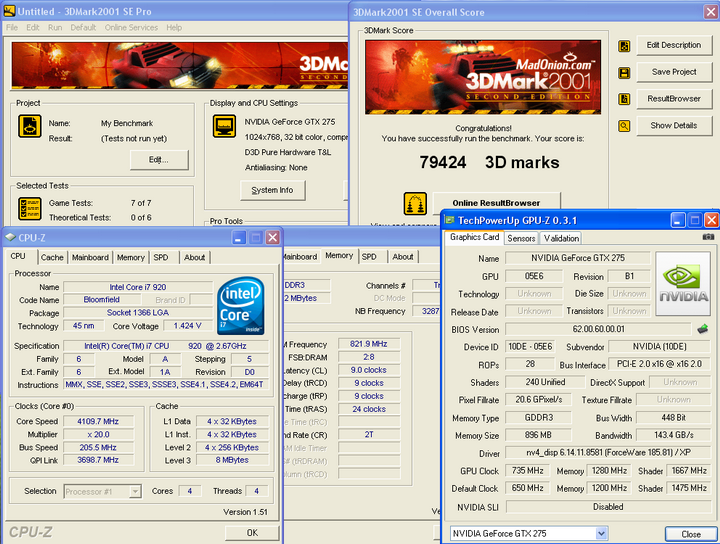Switch to the Sensors tab in GPU-Z
The height and width of the screenshot is (544, 720).
coord(521,238)
